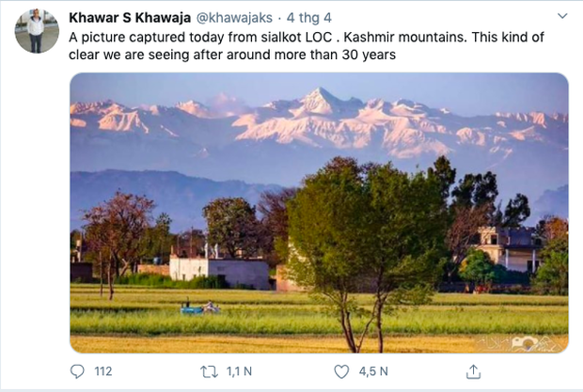Viewport: 583px width, 392px height.
Task: Click the white building in the photo
Action: [x=219, y=274]
